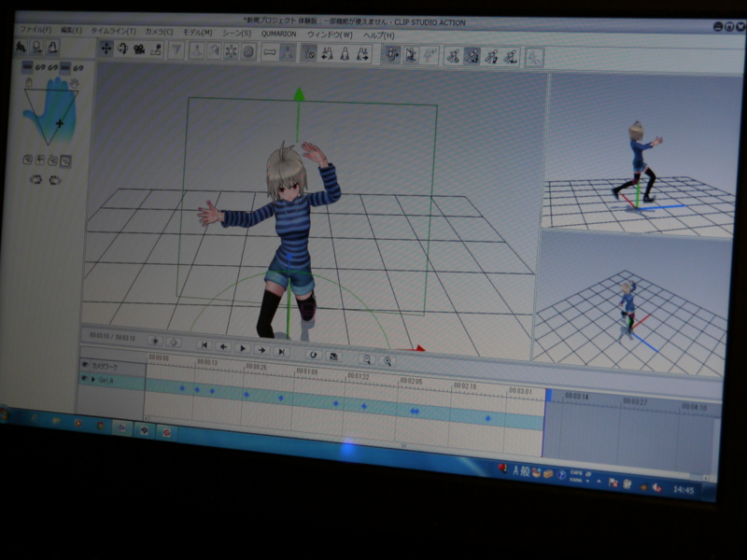Image resolution: width=747 pixels, height=560 pixels.
Task: Click the highlighted second running figure icon
Action: tap(472, 57)
